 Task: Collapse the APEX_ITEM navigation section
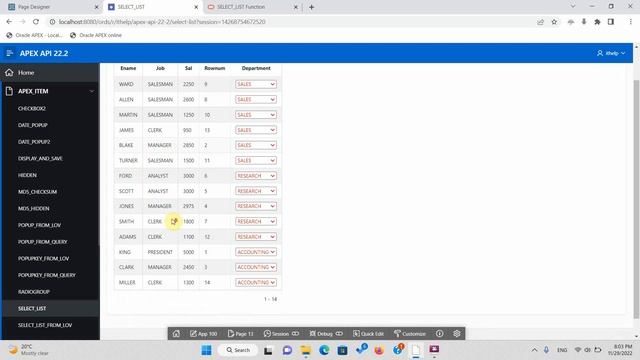pos(91,91)
